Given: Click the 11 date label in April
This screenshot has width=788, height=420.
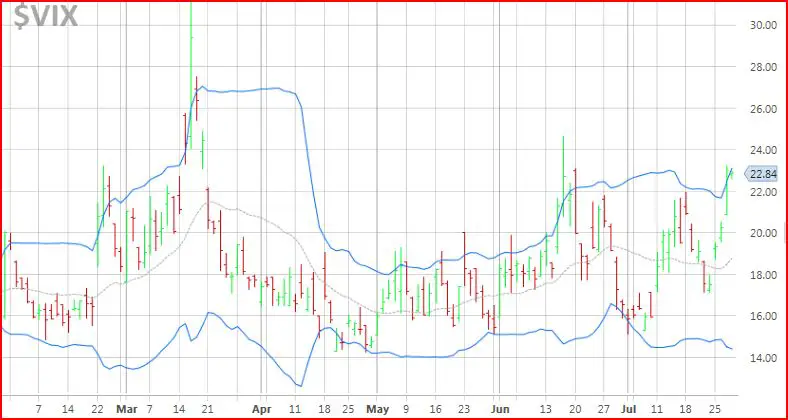Looking at the screenshot, I should (296, 409).
